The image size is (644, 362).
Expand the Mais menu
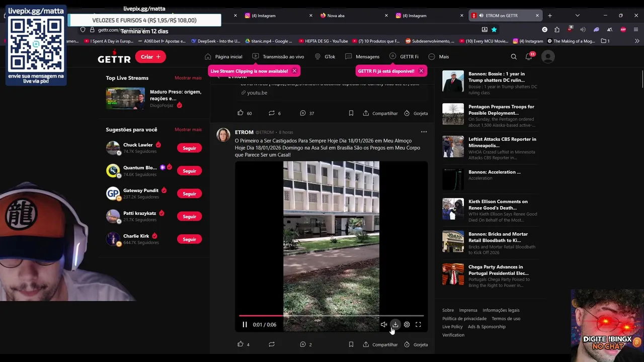(x=438, y=57)
